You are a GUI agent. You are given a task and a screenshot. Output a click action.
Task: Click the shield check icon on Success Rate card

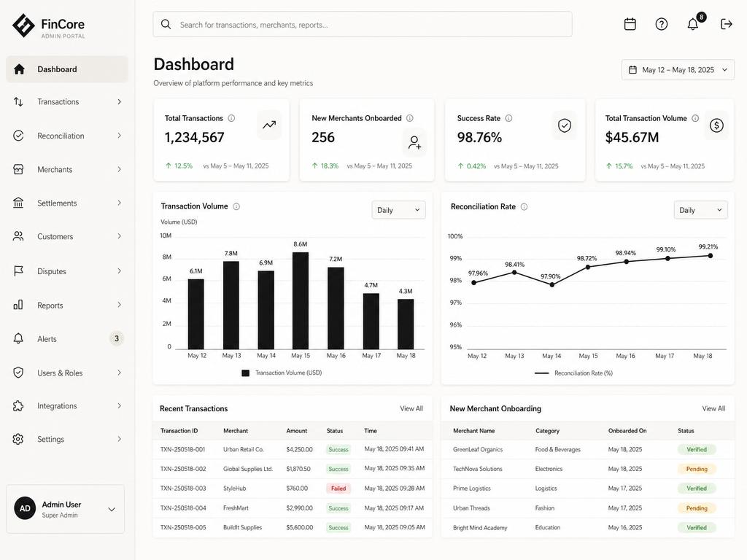coord(565,125)
